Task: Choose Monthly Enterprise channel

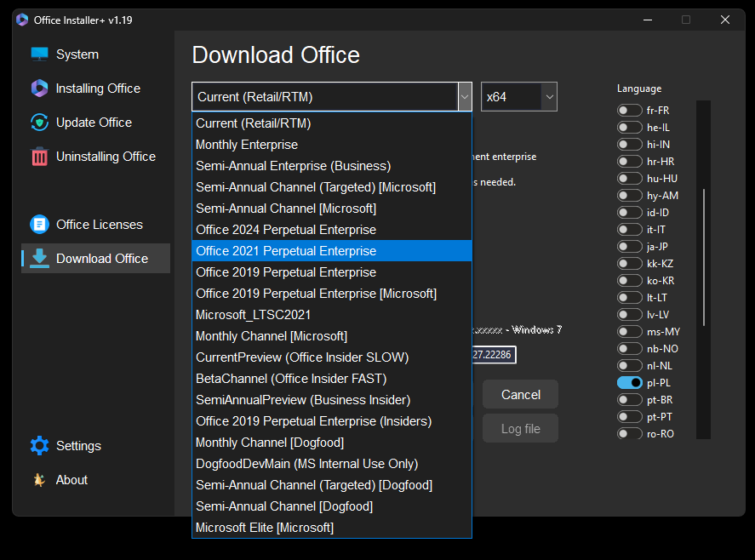Action: [332, 145]
